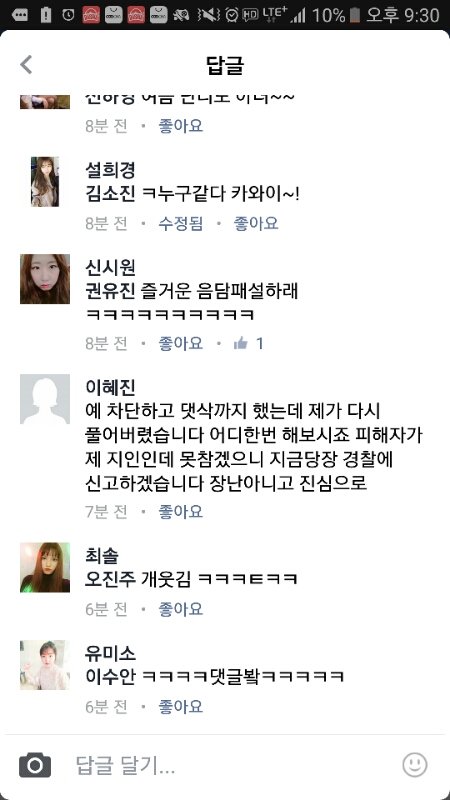Tap the back arrow beside 답글
Image resolution: width=450 pixels, height=800 pixels.
coord(26,65)
